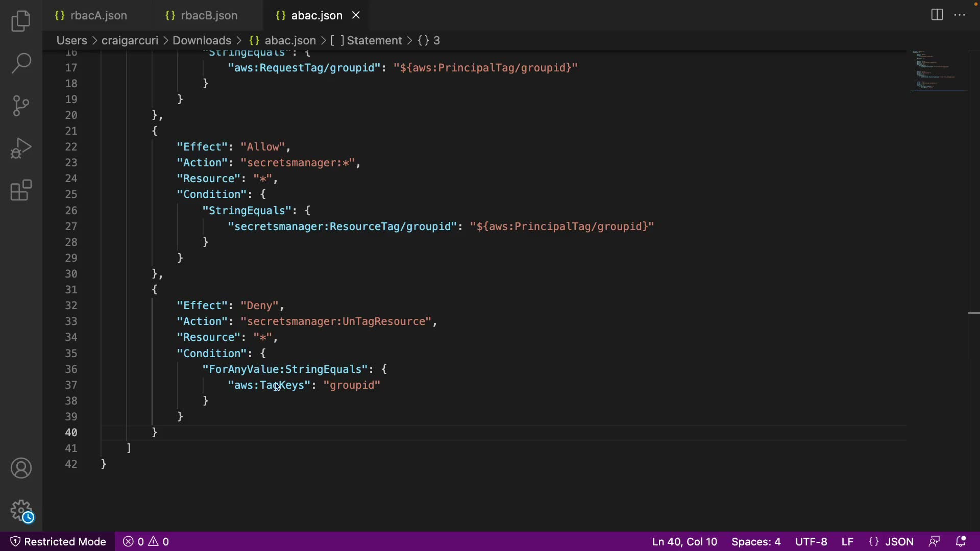980x551 pixels.
Task: Open the Run and Debug view
Action: tap(21, 148)
